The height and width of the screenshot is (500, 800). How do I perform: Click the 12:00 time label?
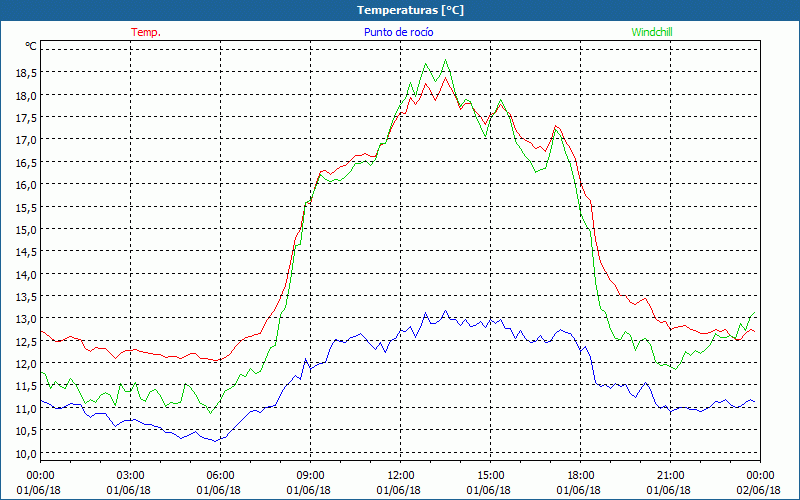pos(401,476)
